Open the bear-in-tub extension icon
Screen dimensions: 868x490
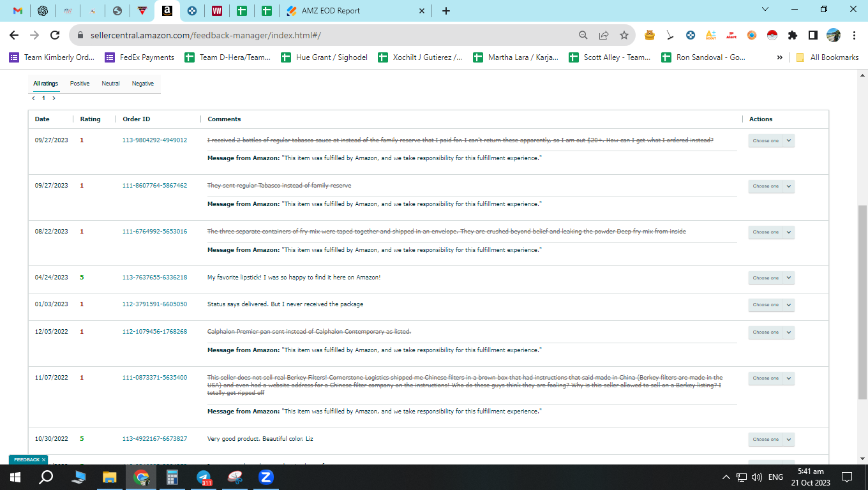[x=650, y=35]
